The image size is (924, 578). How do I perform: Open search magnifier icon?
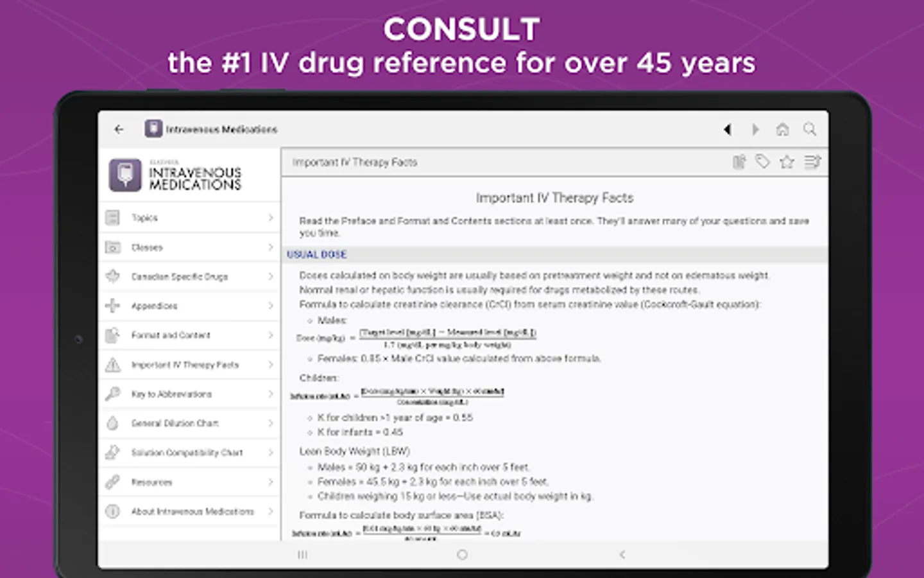810,129
